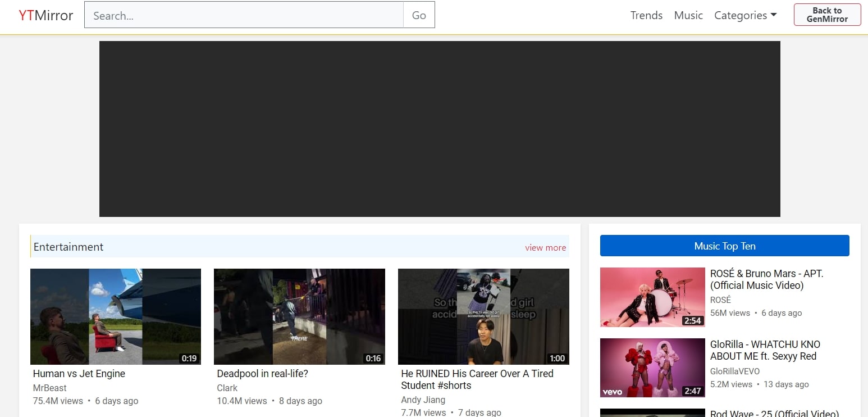Viewport: 868px width, 417px height.
Task: Play the Deadpool in real-life thumbnail
Action: [x=299, y=316]
